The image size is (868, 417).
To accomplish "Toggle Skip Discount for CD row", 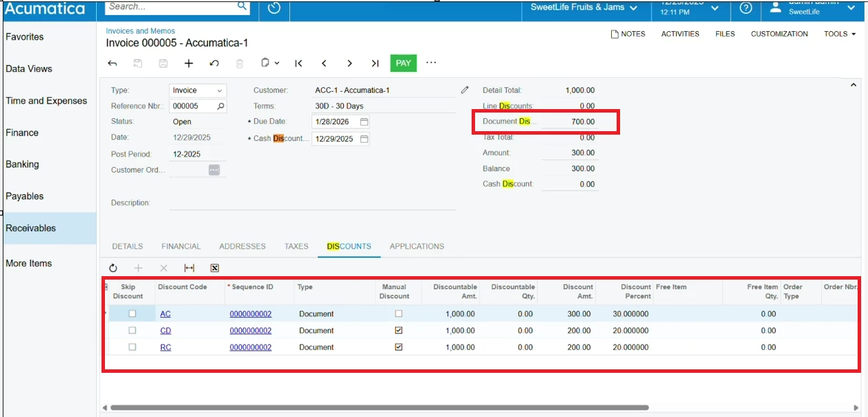I will tap(132, 330).
